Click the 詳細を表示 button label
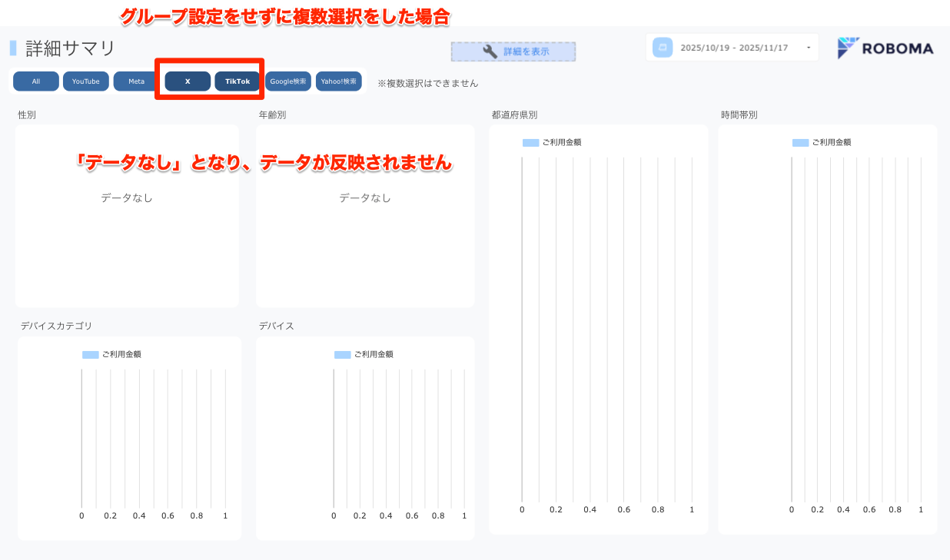Image resolution: width=950 pixels, height=560 pixels. point(526,51)
